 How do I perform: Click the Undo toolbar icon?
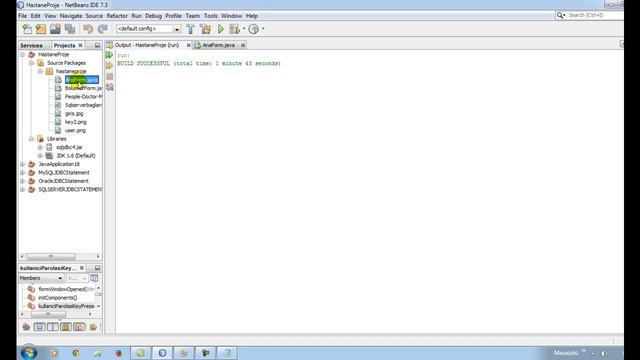click(x=88, y=29)
